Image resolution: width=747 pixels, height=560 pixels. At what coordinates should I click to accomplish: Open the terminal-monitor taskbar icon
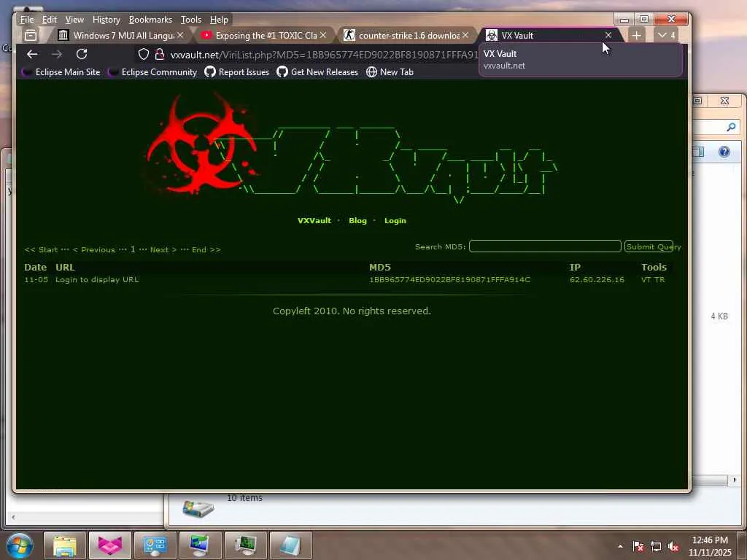pos(245,545)
